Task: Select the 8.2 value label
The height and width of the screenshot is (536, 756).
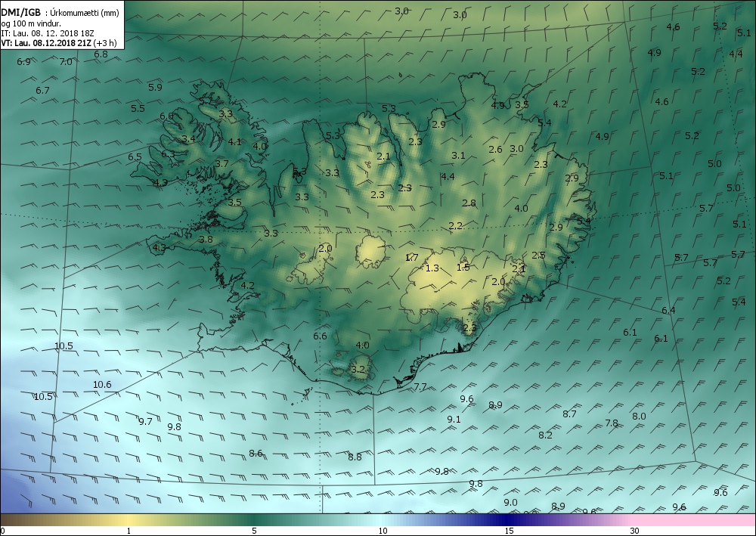Action: [x=545, y=435]
